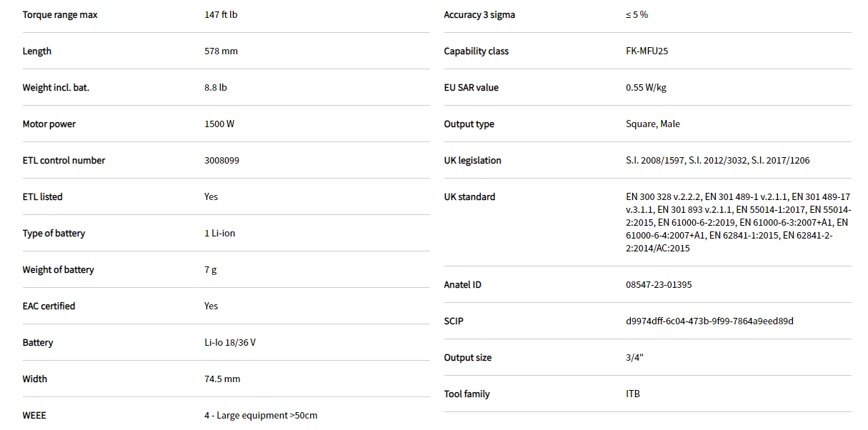This screenshot has width=868, height=430.
Task: Click the WEEE Large equipment value
Action: tap(261, 416)
